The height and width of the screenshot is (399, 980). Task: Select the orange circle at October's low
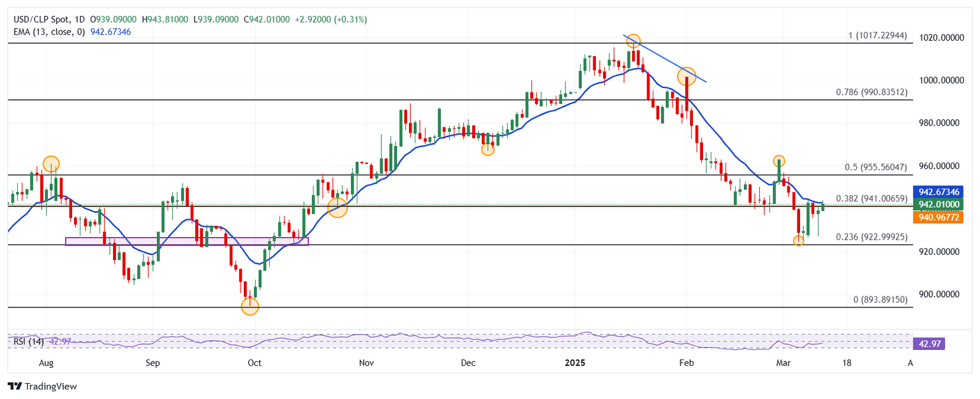coord(250,307)
